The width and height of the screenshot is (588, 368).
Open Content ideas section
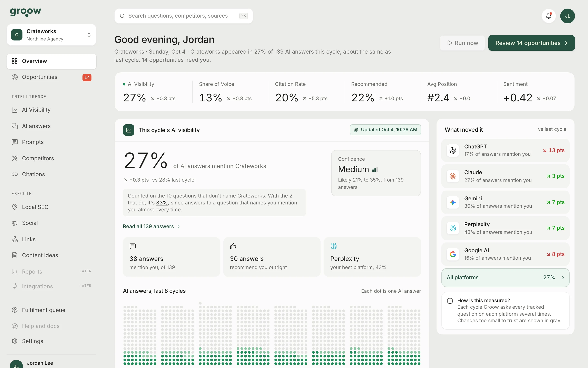click(x=51, y=255)
